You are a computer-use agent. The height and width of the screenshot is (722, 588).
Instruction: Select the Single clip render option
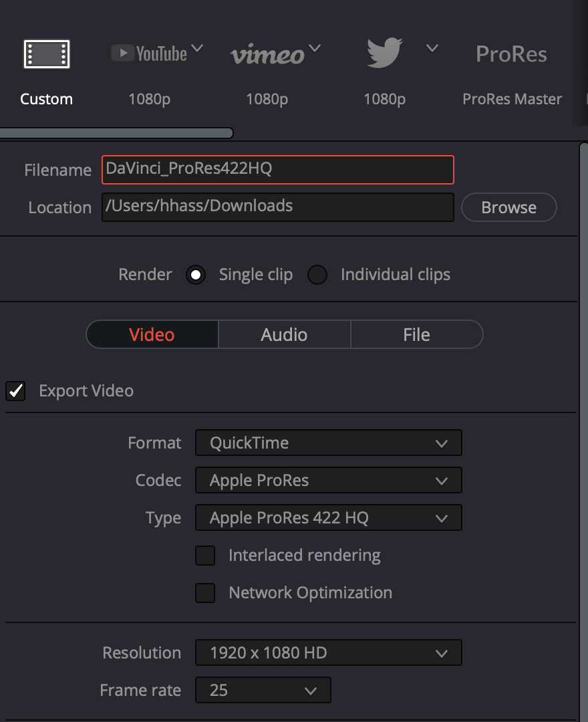point(196,275)
